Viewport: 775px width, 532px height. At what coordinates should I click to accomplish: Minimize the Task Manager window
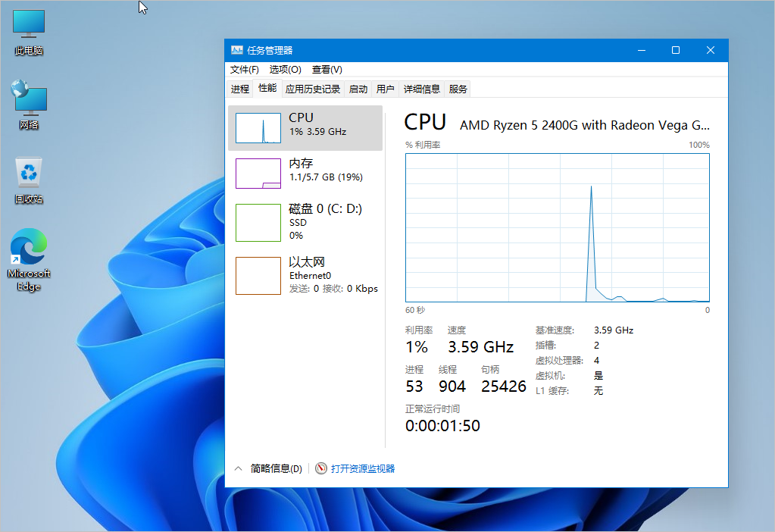tap(642, 51)
